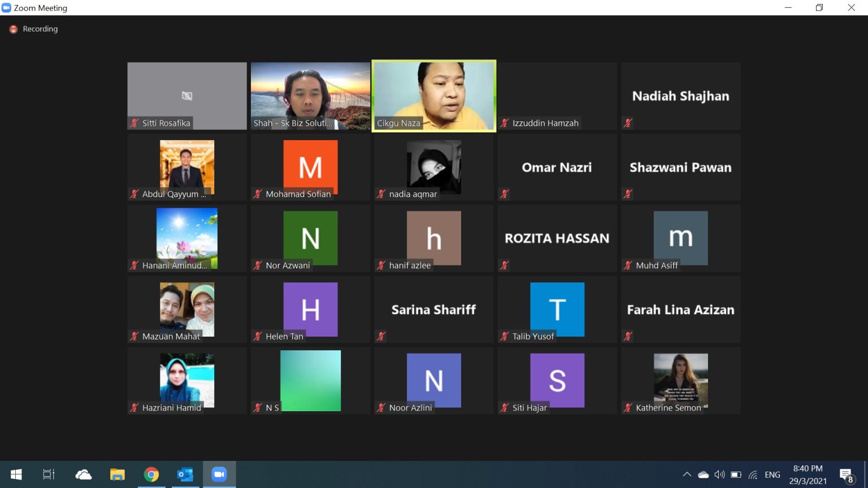This screenshot has width=868, height=488.
Task: Click the muted mic icon on Helen Tan's tile
Action: tap(258, 337)
